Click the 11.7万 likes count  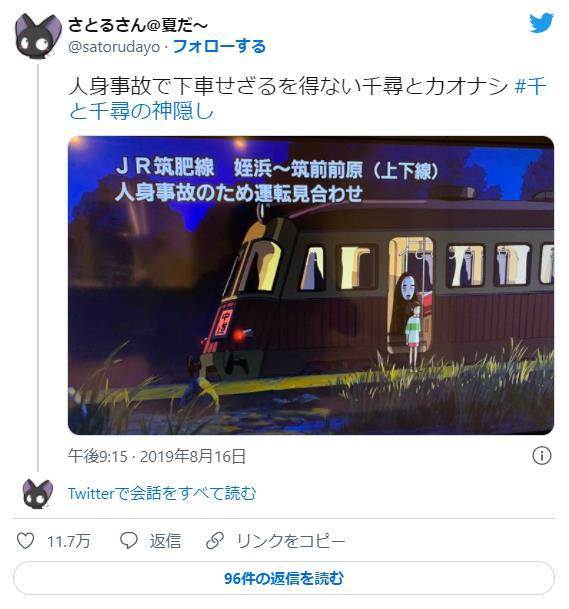coord(69,541)
